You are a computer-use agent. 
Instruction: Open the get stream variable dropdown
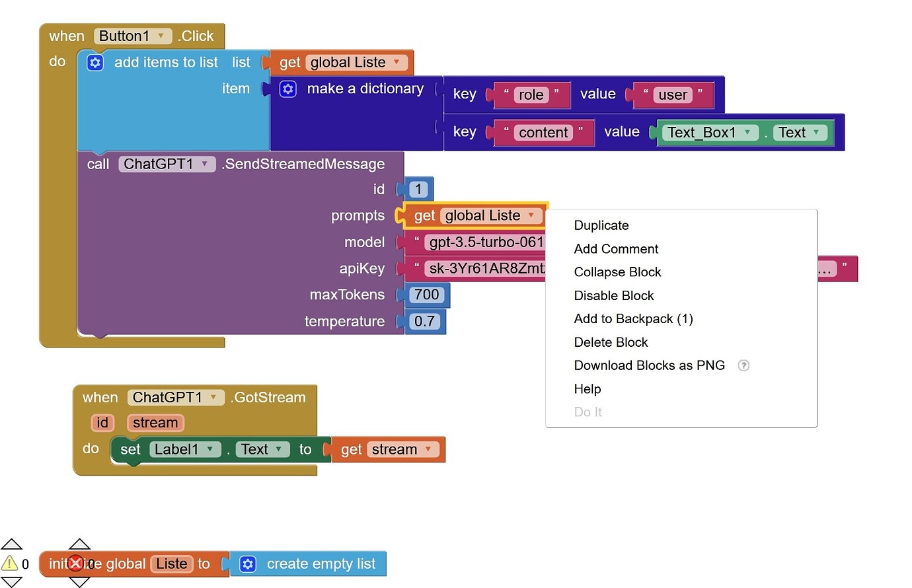pos(428,449)
